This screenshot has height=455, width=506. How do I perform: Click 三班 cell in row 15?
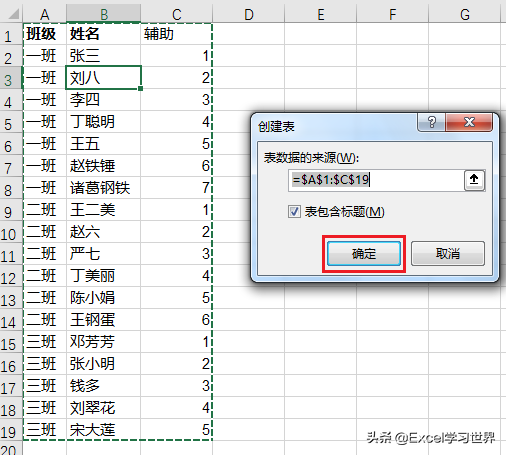pos(45,342)
